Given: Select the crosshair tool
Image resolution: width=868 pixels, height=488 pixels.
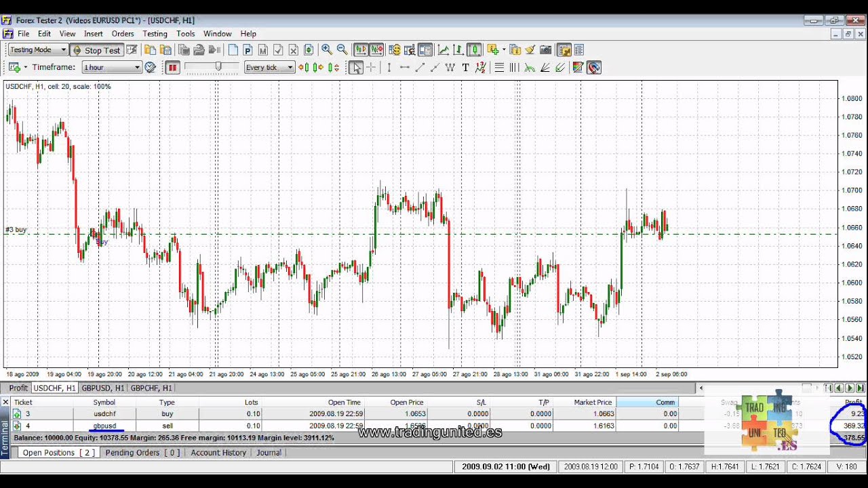Looking at the screenshot, I should pos(371,68).
